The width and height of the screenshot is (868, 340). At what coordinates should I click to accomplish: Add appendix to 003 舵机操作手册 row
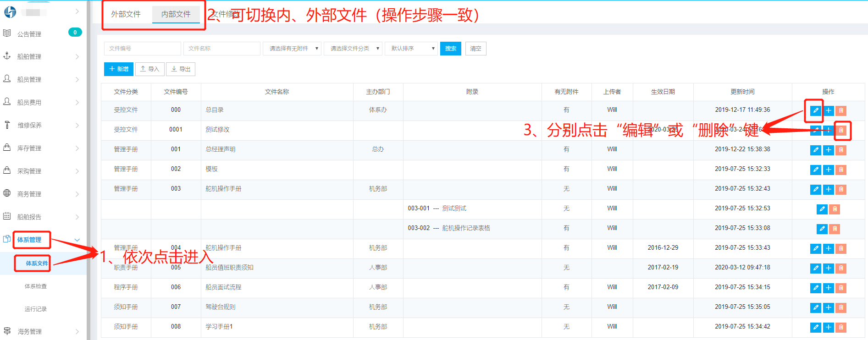coord(828,189)
